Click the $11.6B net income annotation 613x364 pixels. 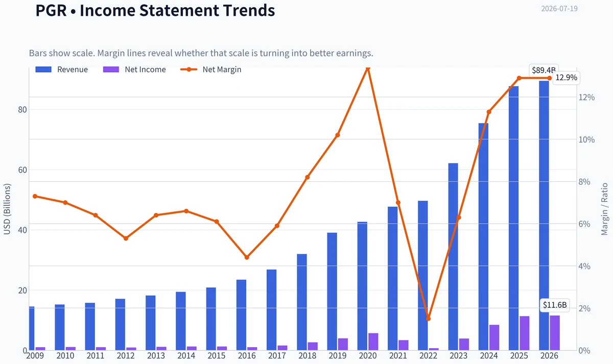555,305
